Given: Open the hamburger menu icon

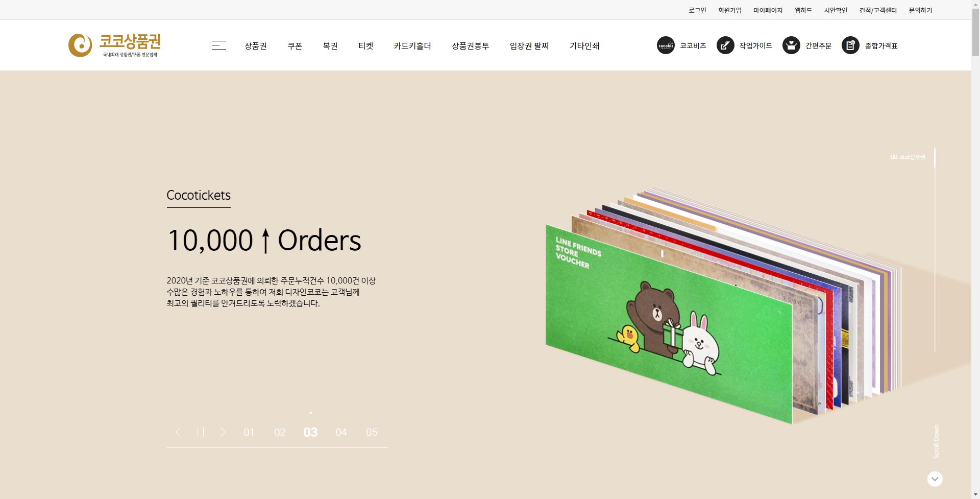Looking at the screenshot, I should click(218, 45).
